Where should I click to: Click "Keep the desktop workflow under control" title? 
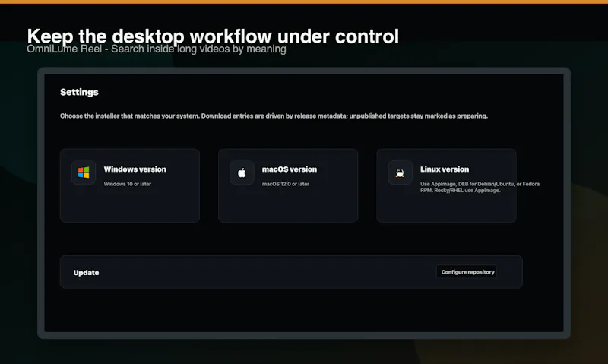pyautogui.click(x=213, y=36)
